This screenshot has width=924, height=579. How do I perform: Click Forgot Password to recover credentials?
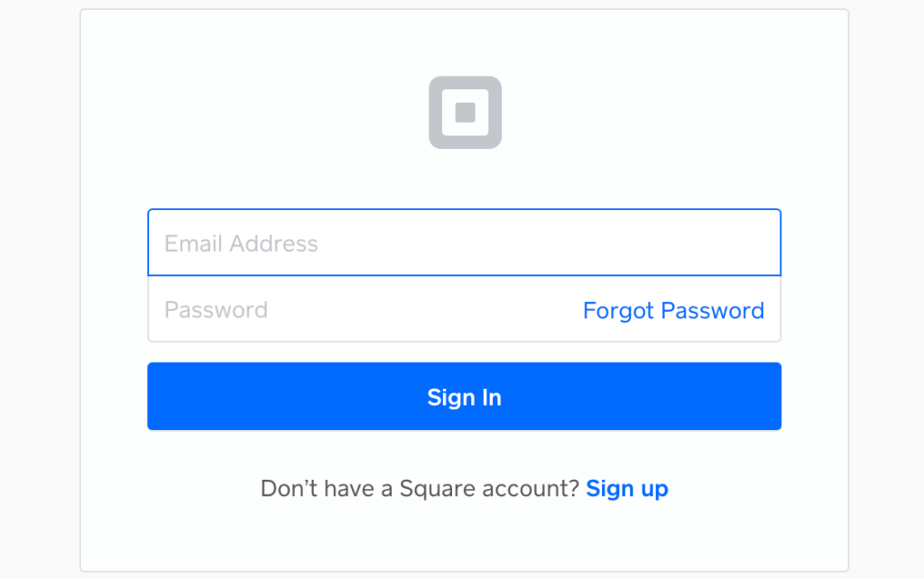[672, 310]
